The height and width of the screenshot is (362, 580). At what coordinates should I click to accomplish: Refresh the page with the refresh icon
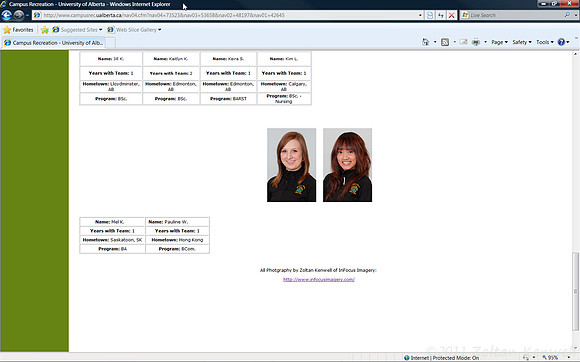[441, 15]
